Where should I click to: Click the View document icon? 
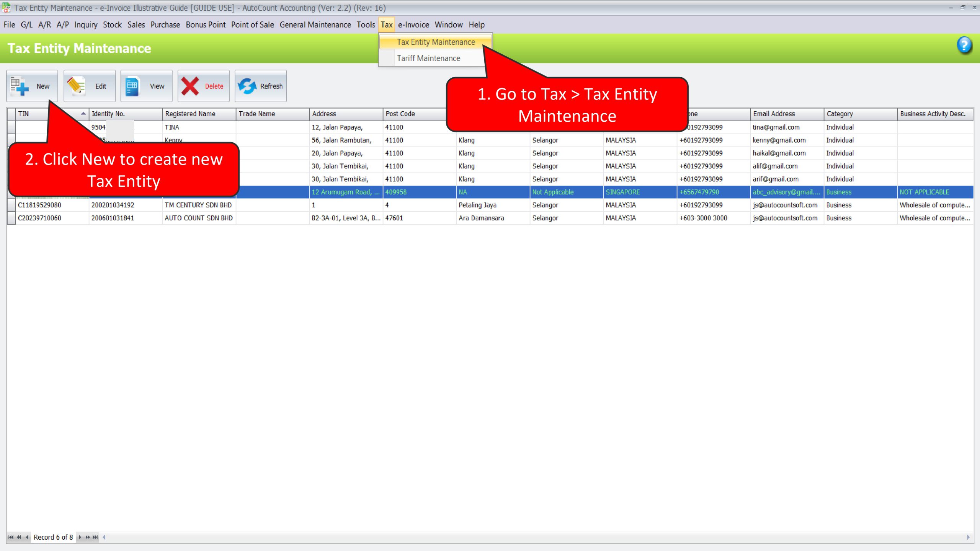132,86
